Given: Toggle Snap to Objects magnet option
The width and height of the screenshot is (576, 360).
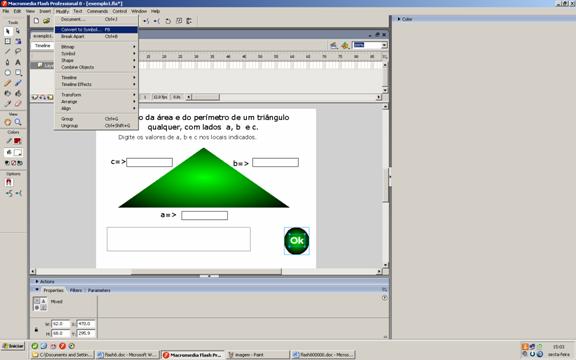Looking at the screenshot, I should [x=9, y=182].
